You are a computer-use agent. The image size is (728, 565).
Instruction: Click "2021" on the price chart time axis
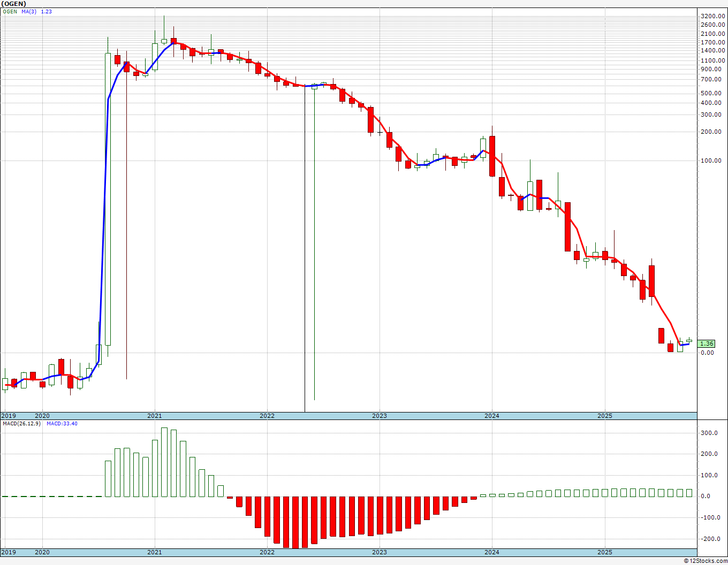(155, 416)
